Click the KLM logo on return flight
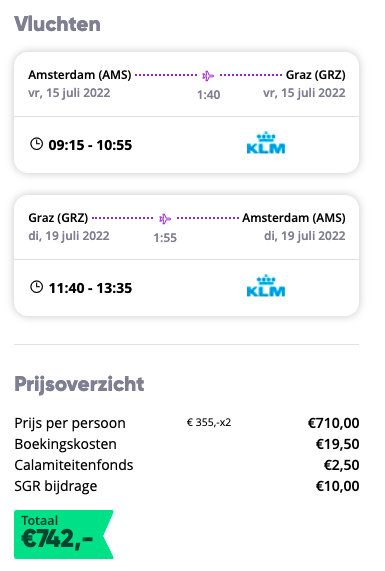Viewport: 385px width, 571px height. click(x=266, y=286)
